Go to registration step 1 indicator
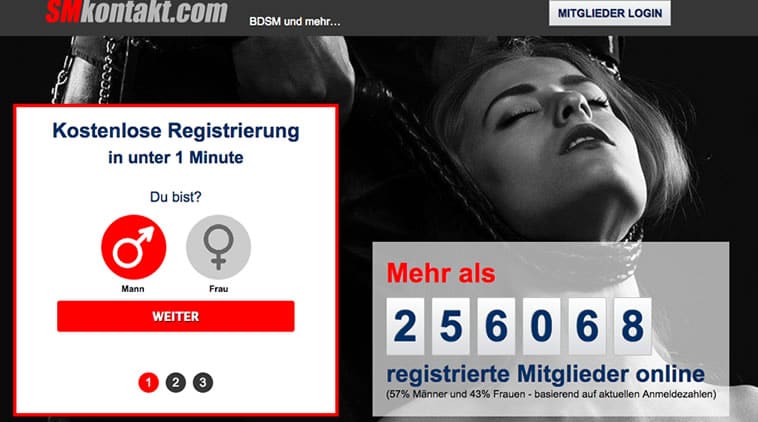Screen dimensions: 758x422 [148, 382]
